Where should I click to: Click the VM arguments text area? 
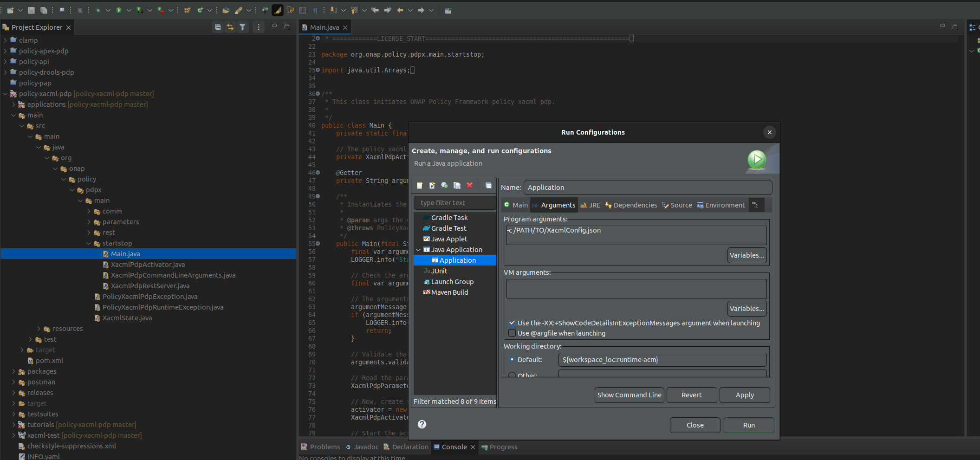636,289
